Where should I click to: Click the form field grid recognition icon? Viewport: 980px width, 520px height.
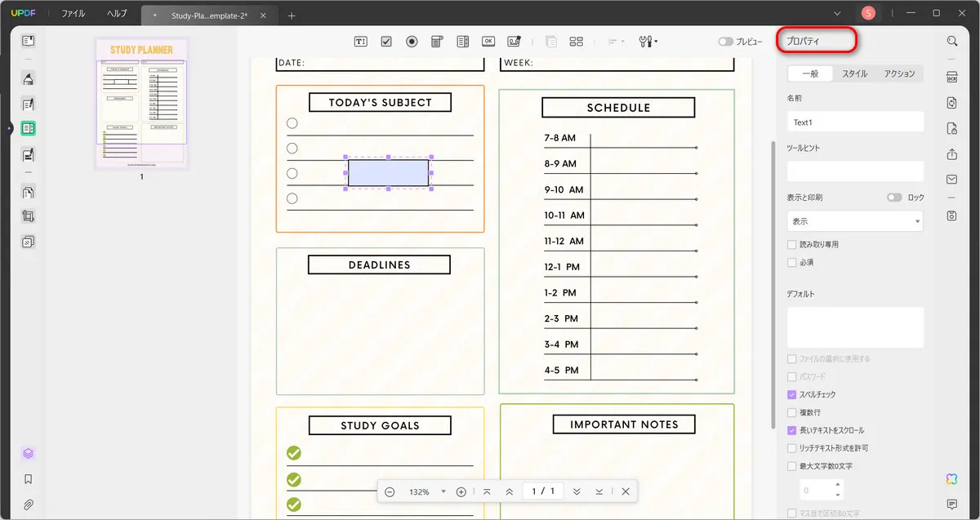point(577,42)
